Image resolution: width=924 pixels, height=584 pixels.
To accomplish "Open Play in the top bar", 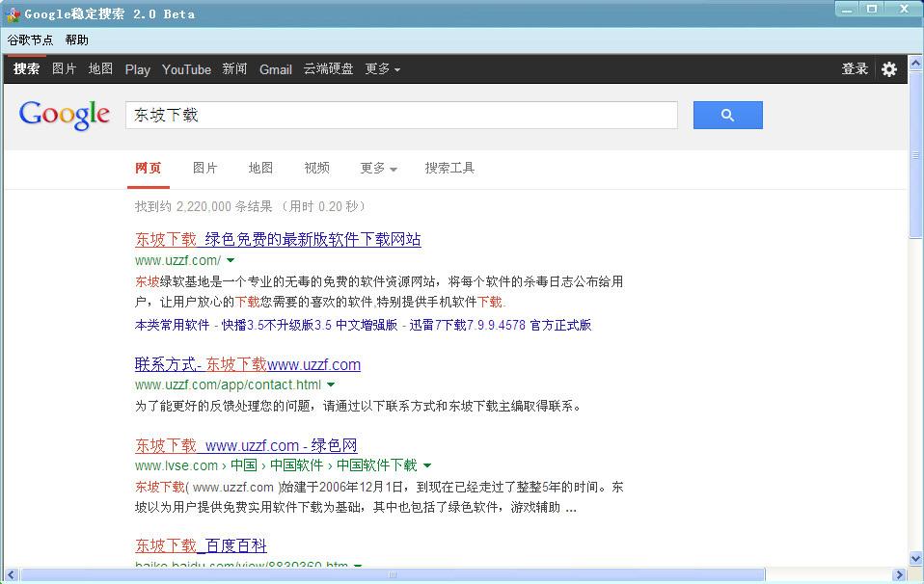I will pyautogui.click(x=138, y=69).
